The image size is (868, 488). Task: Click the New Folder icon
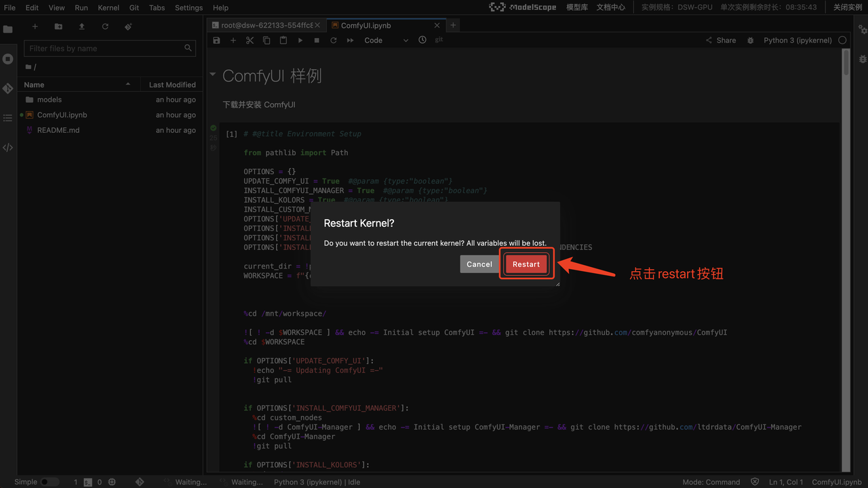click(58, 26)
